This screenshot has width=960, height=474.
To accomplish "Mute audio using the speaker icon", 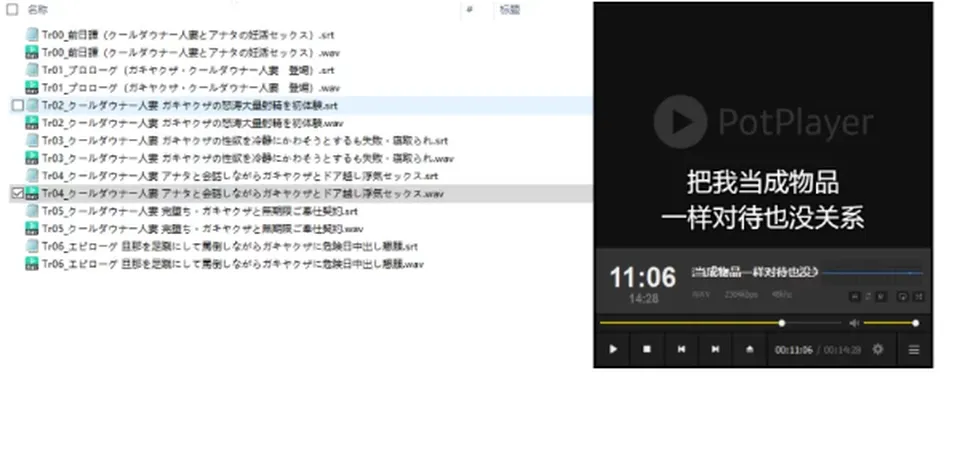I will (854, 323).
